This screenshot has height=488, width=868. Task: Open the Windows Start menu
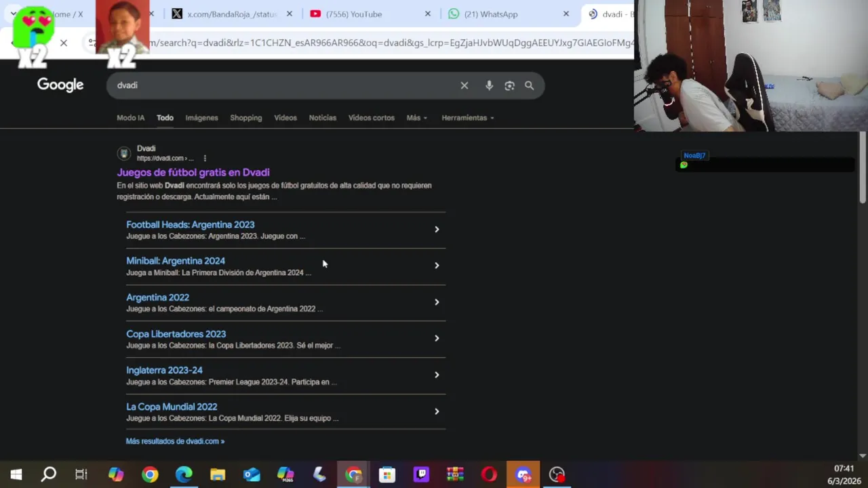pos(16,474)
